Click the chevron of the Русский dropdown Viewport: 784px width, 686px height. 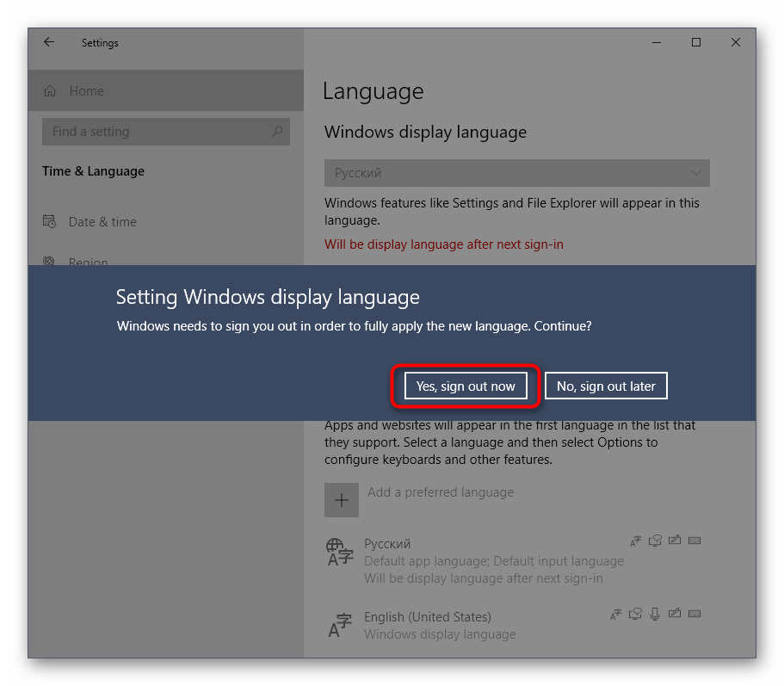[x=695, y=173]
